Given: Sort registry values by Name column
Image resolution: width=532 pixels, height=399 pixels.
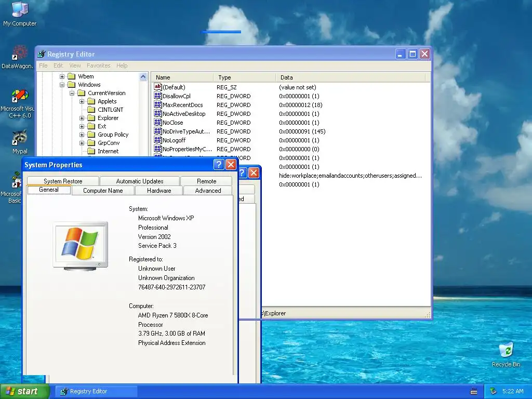Looking at the screenshot, I should tap(182, 77).
